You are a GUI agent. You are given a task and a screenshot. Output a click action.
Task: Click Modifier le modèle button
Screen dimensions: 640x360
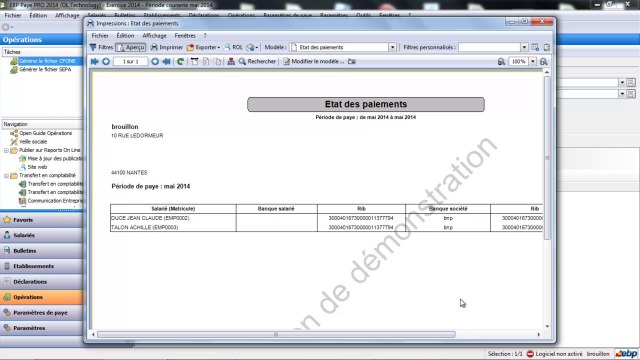coord(313,61)
